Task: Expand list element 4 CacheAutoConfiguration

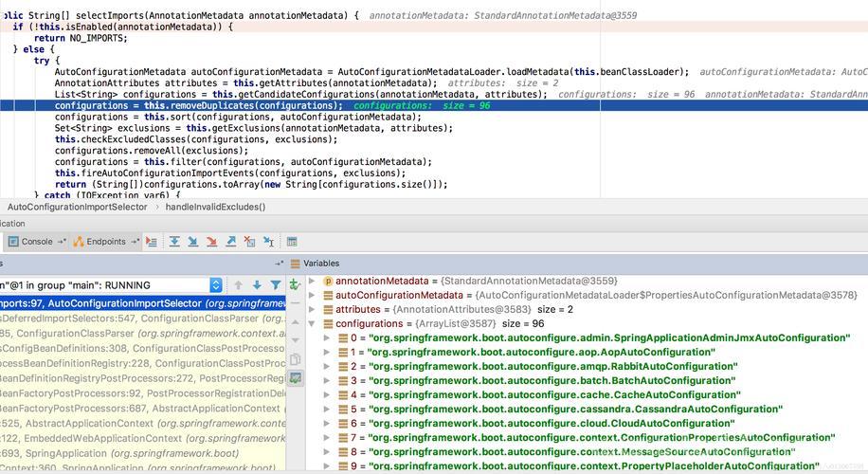Action: tap(327, 394)
